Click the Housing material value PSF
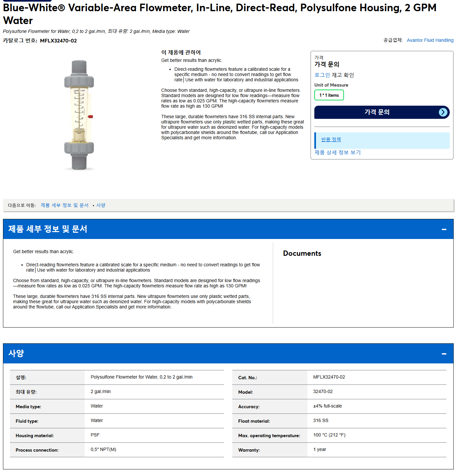456x476 pixels. (x=95, y=435)
